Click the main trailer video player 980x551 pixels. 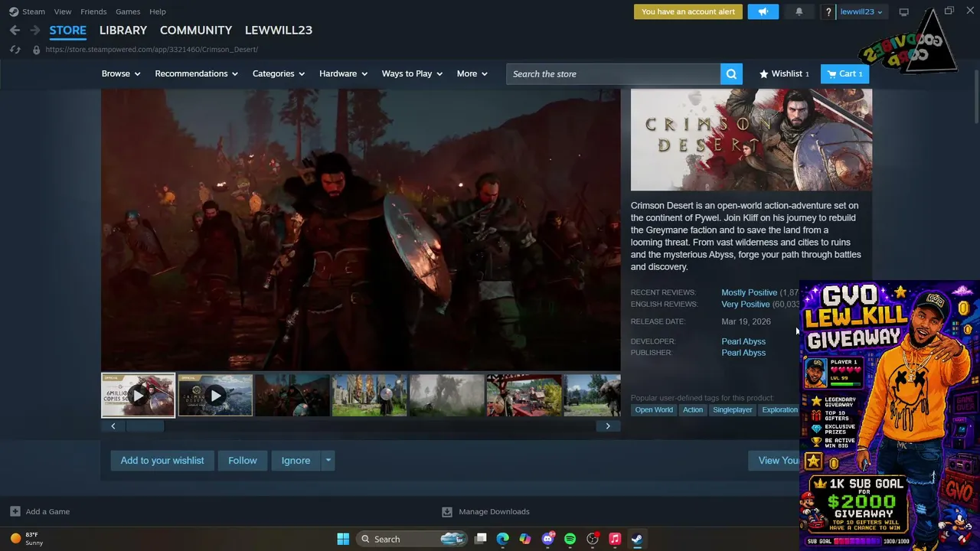[x=361, y=230]
